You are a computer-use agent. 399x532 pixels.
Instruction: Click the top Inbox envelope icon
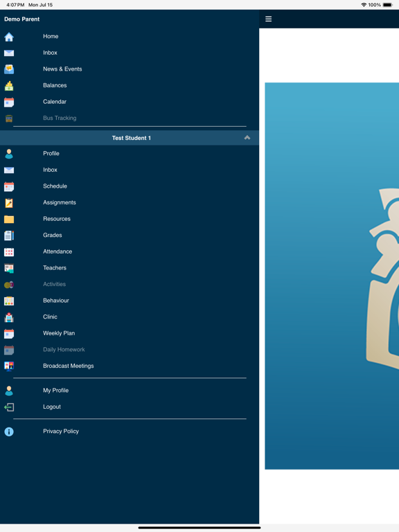[9, 53]
